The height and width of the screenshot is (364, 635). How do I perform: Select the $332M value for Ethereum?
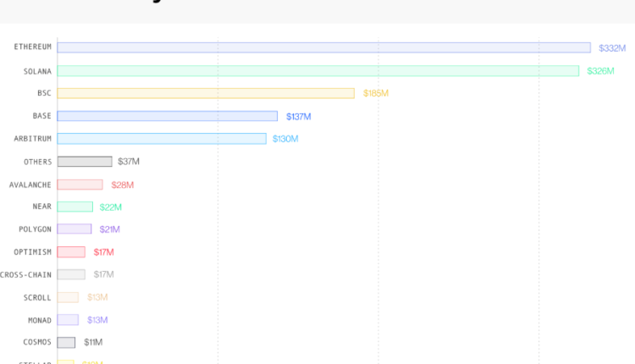coord(612,48)
